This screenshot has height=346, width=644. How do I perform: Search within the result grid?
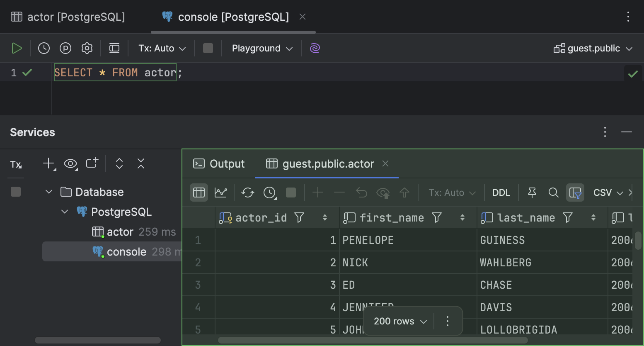553,192
